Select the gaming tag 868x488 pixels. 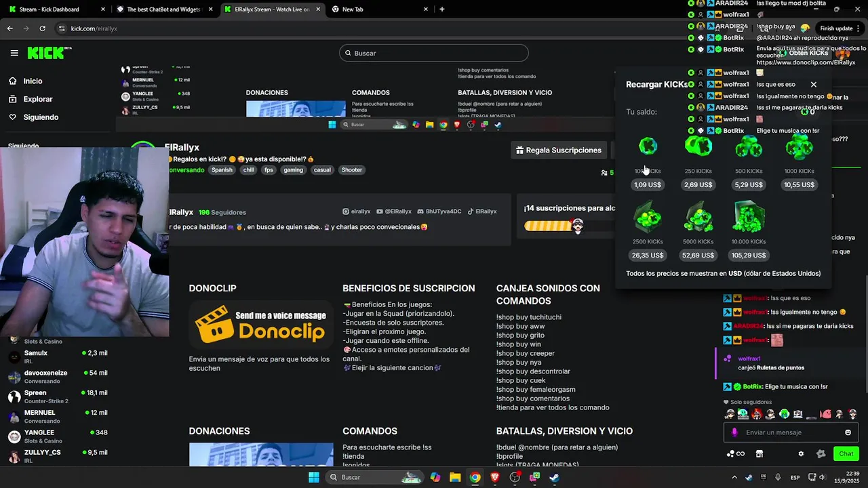pyautogui.click(x=294, y=170)
